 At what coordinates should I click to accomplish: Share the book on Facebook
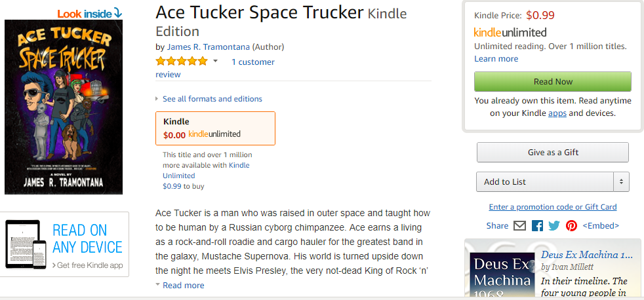click(x=537, y=226)
